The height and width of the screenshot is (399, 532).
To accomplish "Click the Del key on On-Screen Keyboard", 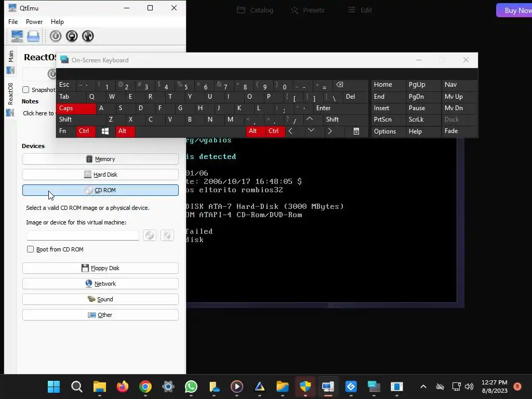I will [x=355, y=97].
